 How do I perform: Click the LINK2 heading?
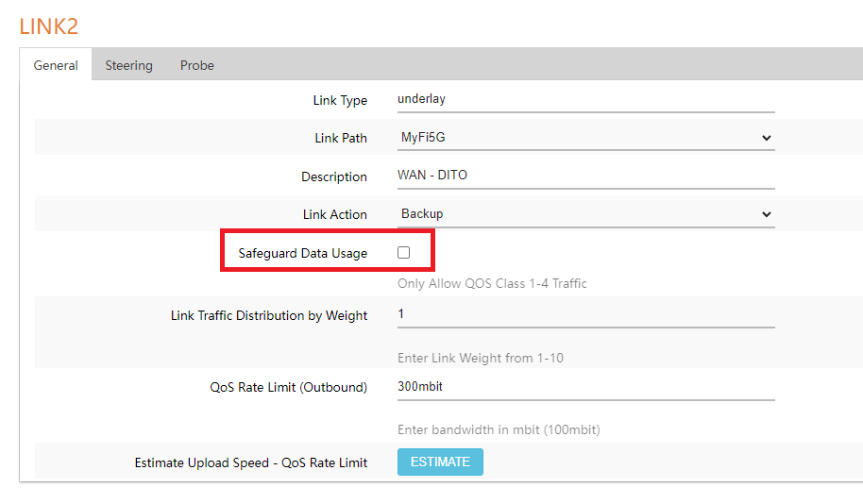tap(49, 26)
